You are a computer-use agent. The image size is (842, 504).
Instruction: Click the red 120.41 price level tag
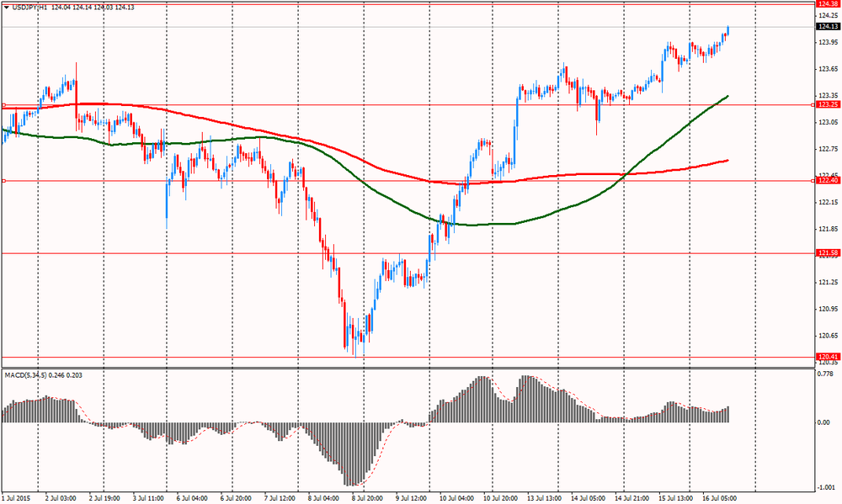coord(828,357)
